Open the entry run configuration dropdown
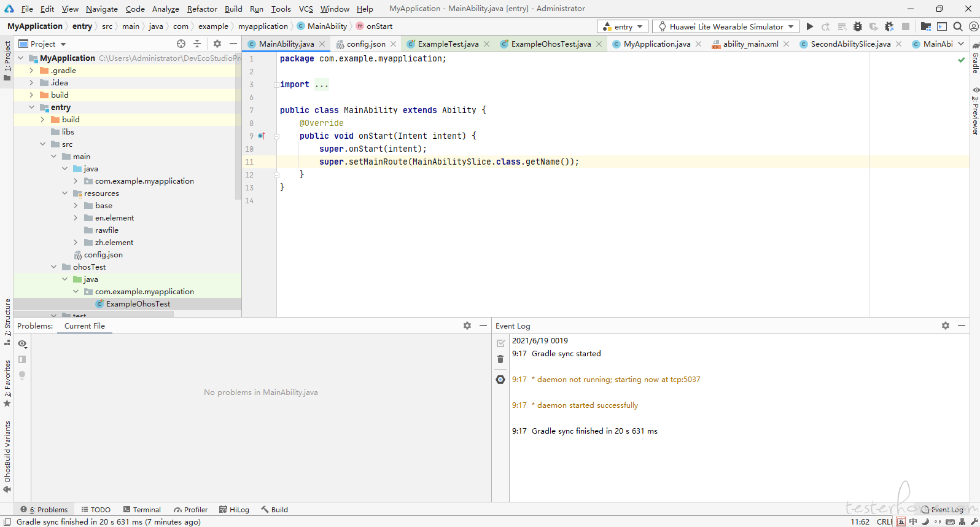The image size is (980, 527). (x=623, y=26)
